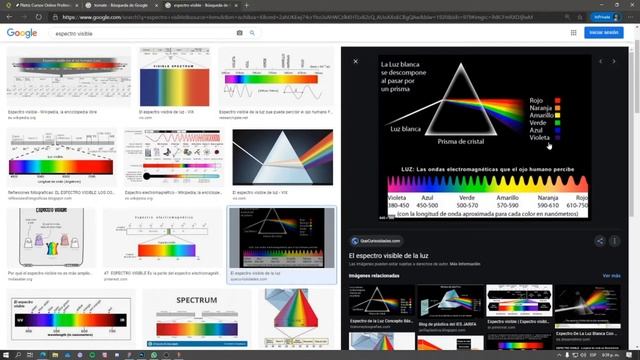Click the 'El espectro visible de la luz - VIX' caption under vertical bands

[167, 112]
